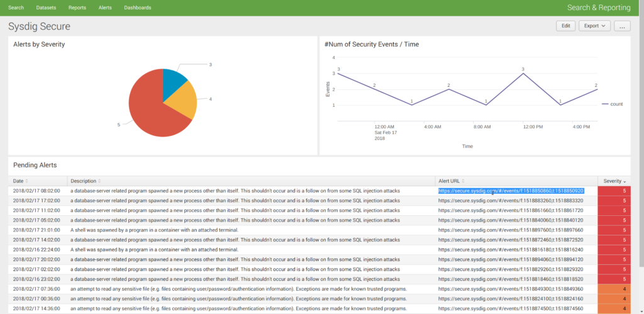Open alert URL ending t:1518874560
This screenshot has width=644, height=314.
(511, 309)
